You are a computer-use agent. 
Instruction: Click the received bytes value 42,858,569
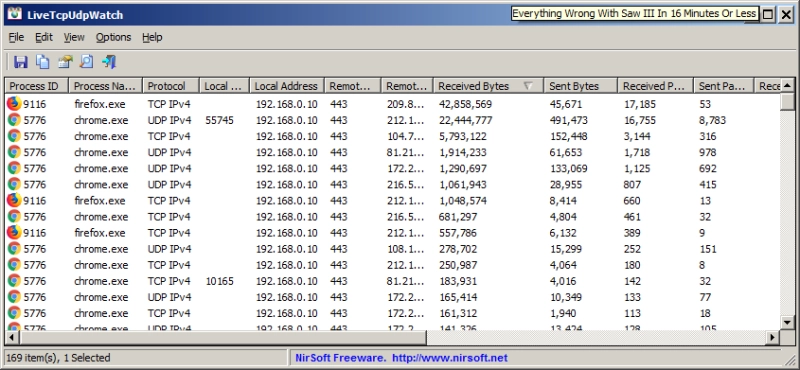465,104
